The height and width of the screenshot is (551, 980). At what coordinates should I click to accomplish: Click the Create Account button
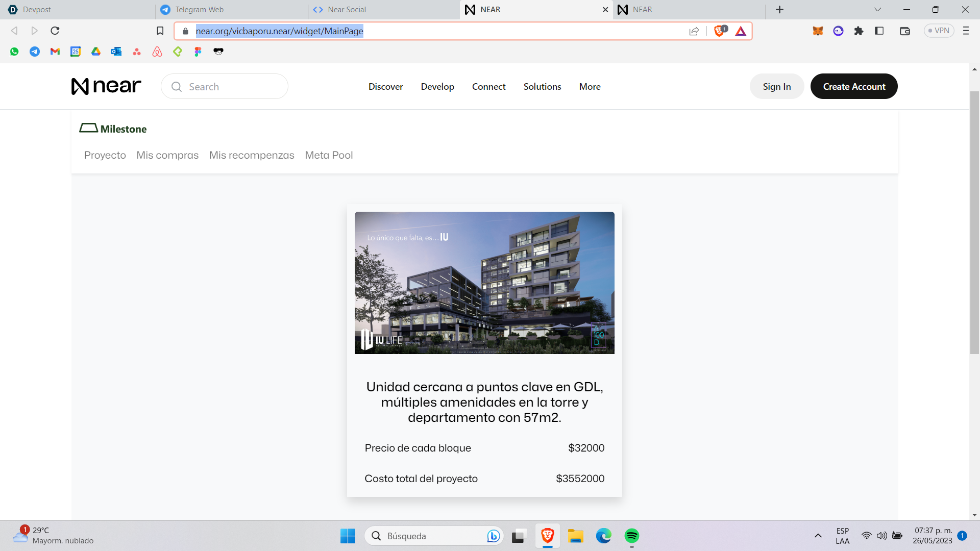coord(853,87)
